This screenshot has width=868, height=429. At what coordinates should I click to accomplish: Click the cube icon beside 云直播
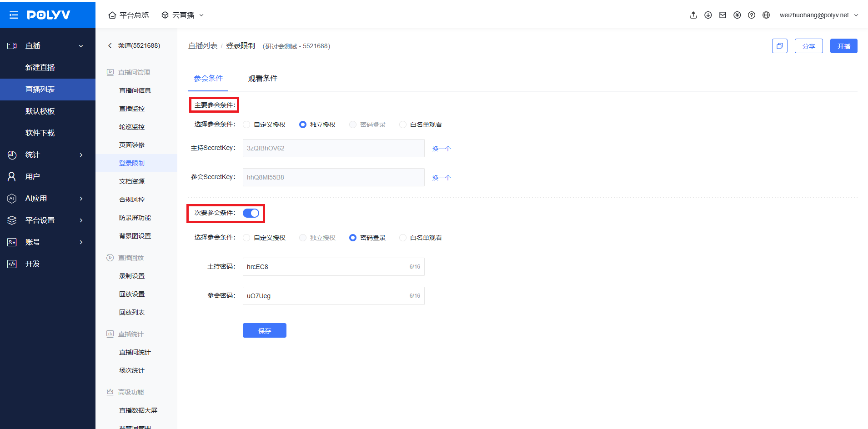click(165, 15)
